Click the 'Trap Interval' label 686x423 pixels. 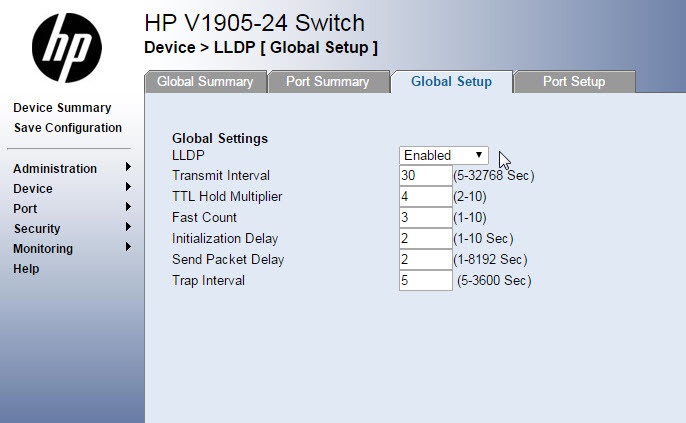(x=208, y=280)
